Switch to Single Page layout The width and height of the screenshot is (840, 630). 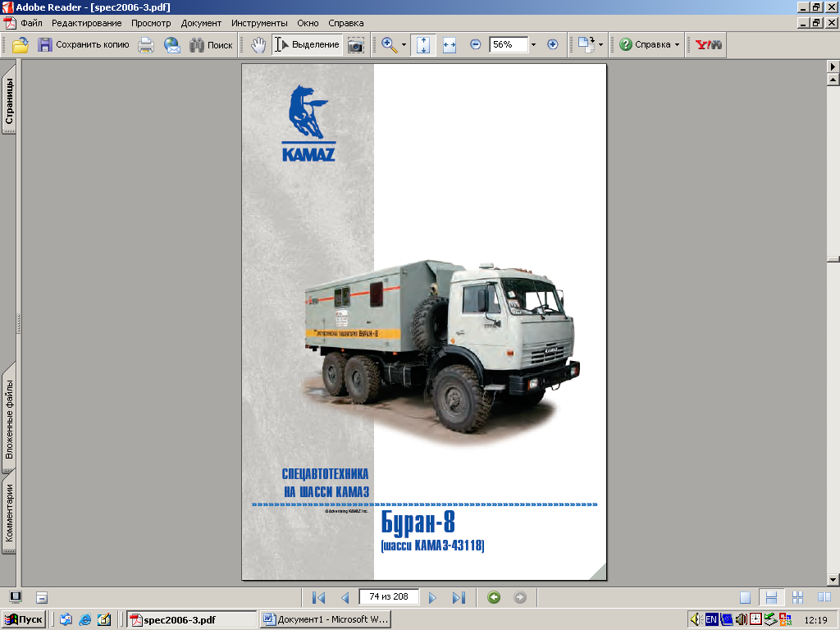[745, 597]
